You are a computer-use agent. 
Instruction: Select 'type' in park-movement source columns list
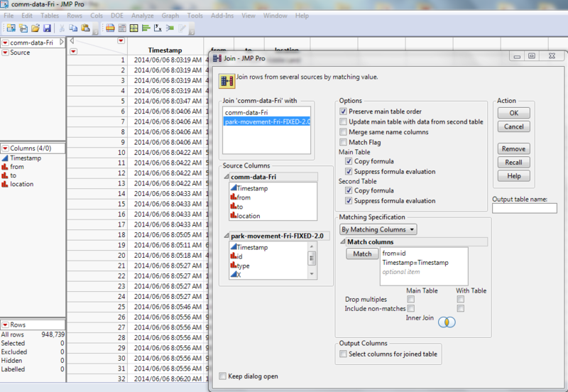pos(243,266)
